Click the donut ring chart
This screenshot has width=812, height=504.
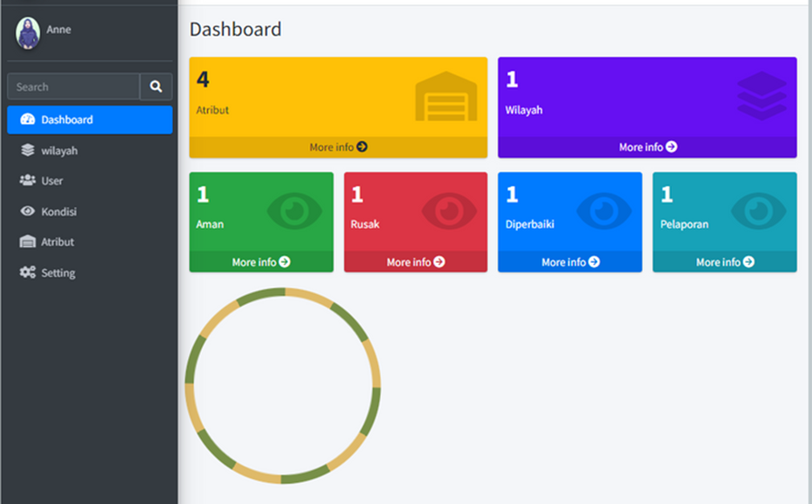pos(283,386)
